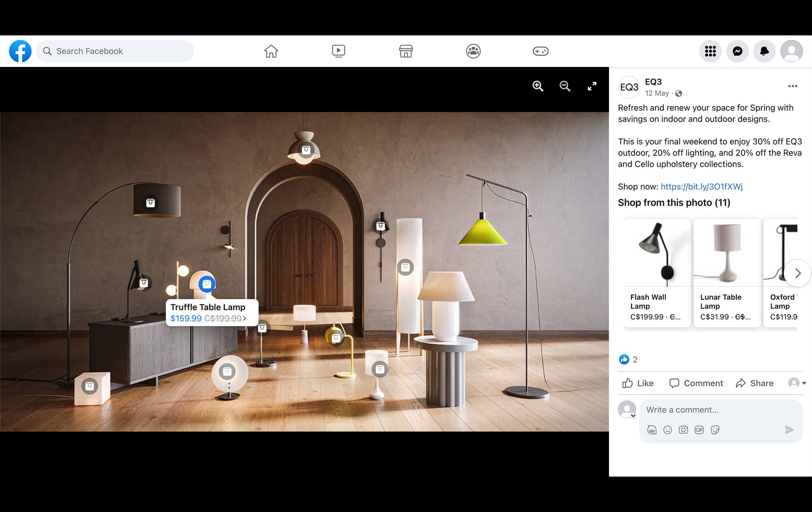Open Messenger
The image size is (812, 512).
point(738,51)
